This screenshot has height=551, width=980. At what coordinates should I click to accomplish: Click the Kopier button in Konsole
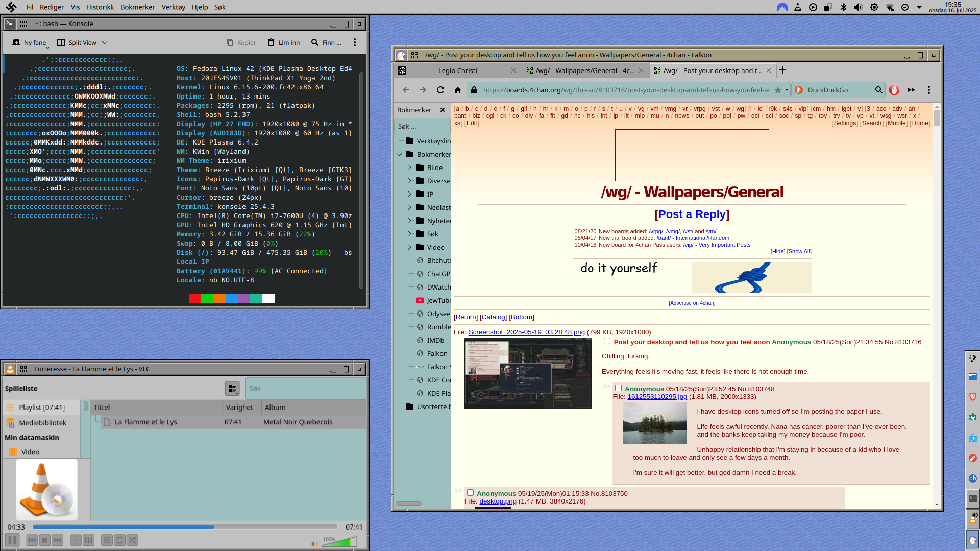(x=241, y=43)
